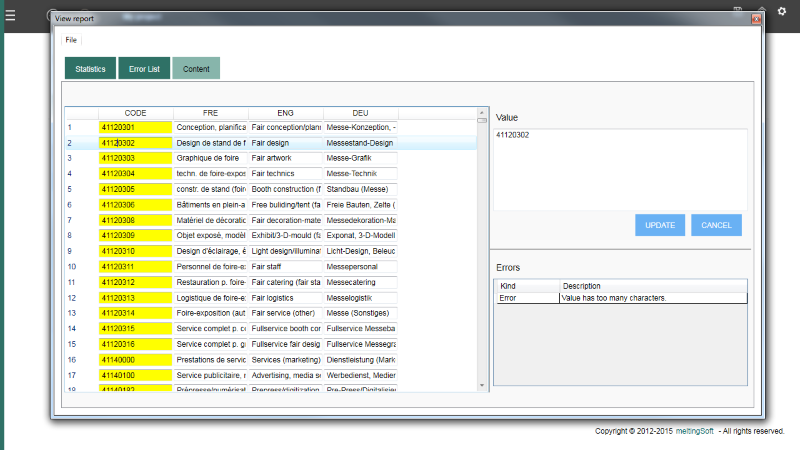Image resolution: width=800 pixels, height=450 pixels.
Task: Select code cell 41120301
Action: coord(135,128)
